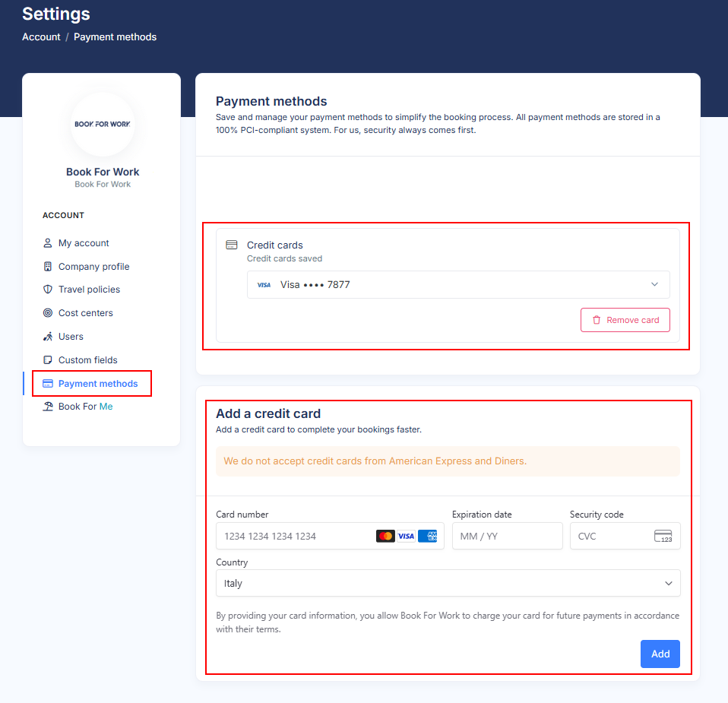Click the Travel policies shield icon
The height and width of the screenshot is (703, 728).
[x=48, y=290]
